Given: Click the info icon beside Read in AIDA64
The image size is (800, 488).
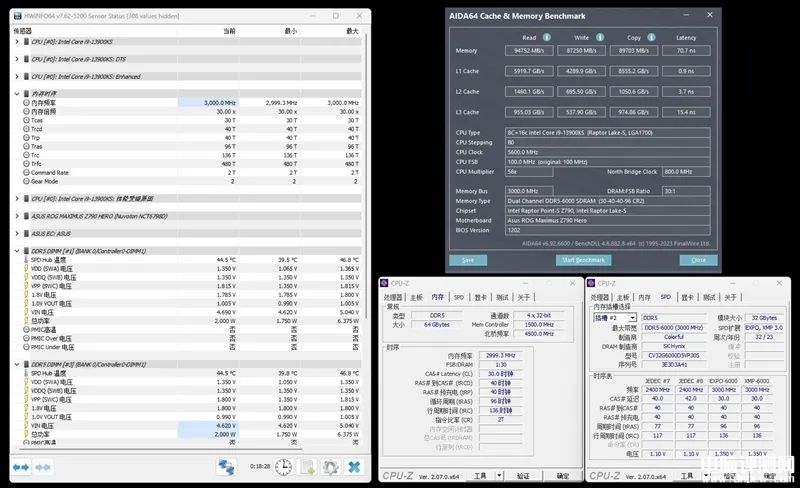Looking at the screenshot, I should [x=546, y=37].
